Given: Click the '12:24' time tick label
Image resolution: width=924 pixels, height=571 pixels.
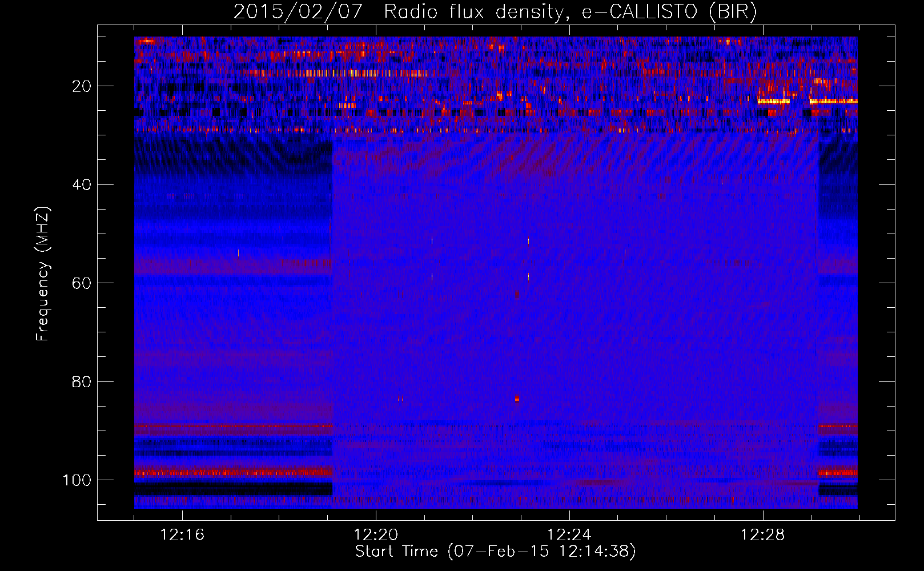Looking at the screenshot, I should 569,535.
